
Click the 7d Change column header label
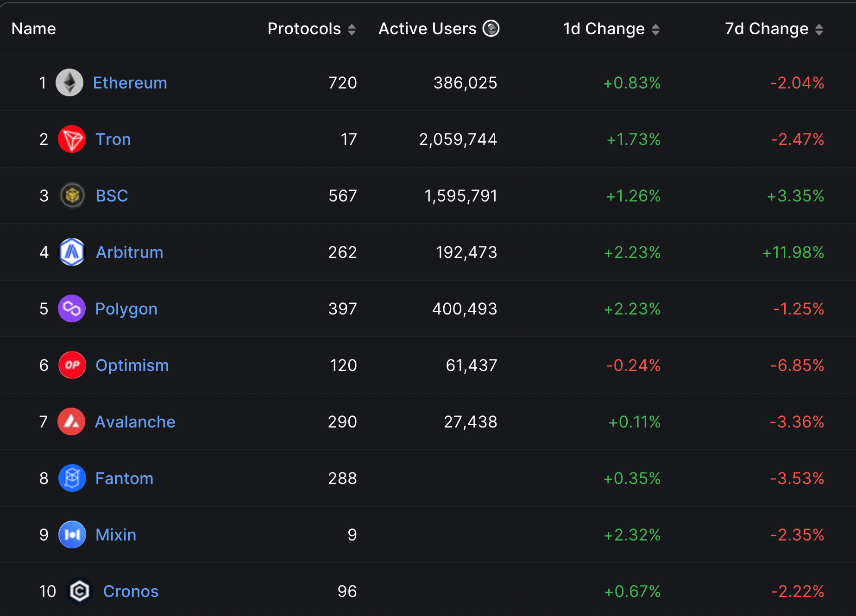(x=767, y=29)
